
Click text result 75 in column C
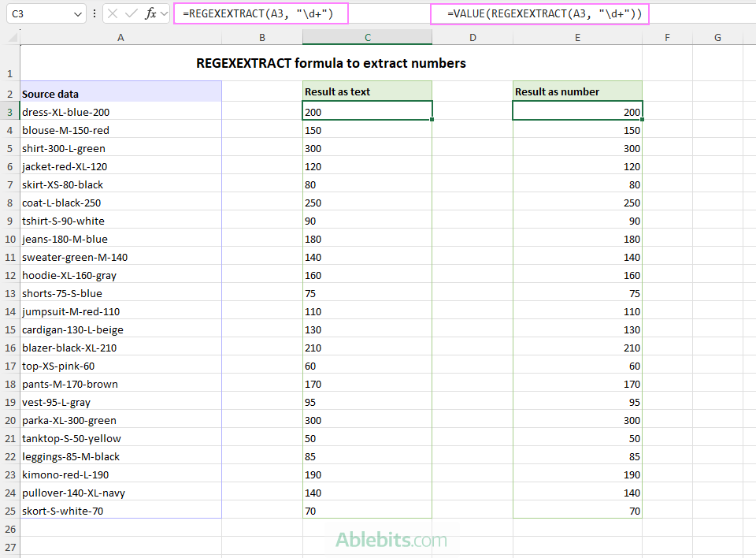point(368,293)
